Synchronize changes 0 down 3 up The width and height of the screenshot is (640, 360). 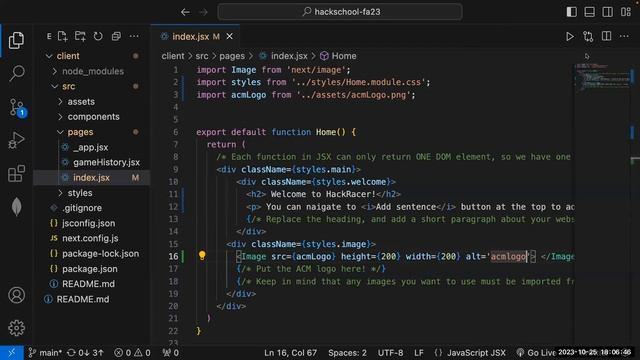point(85,353)
